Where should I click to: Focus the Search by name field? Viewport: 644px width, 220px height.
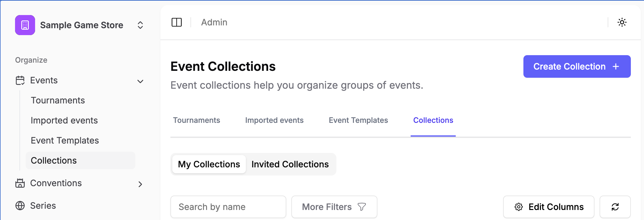tap(228, 207)
